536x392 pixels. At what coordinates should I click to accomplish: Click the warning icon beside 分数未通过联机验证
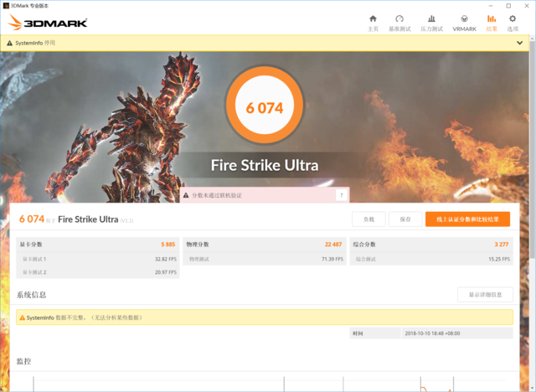pos(186,195)
